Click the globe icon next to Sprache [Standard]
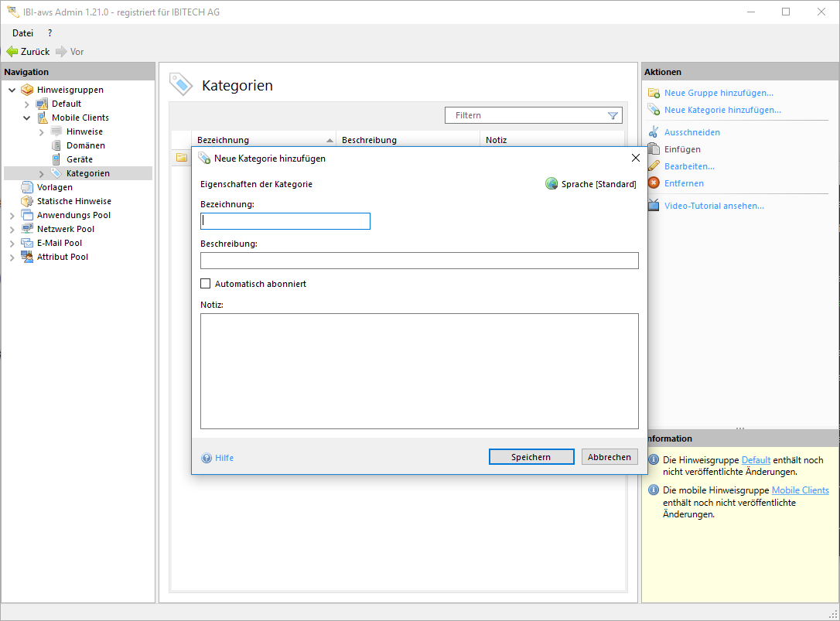The height and width of the screenshot is (621, 840). 551,184
